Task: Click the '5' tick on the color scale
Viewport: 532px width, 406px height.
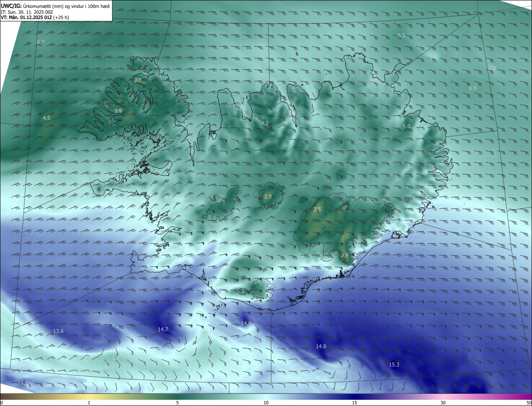Action: pyautogui.click(x=177, y=403)
